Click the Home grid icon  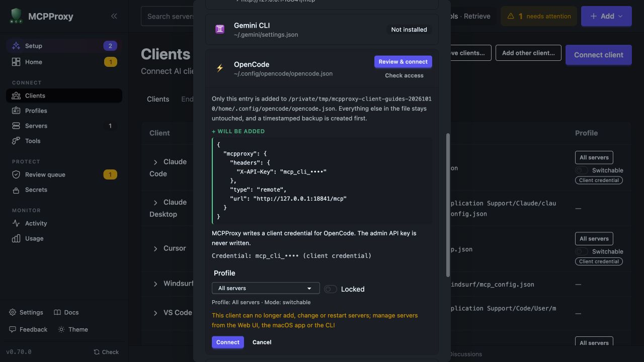pos(16,62)
